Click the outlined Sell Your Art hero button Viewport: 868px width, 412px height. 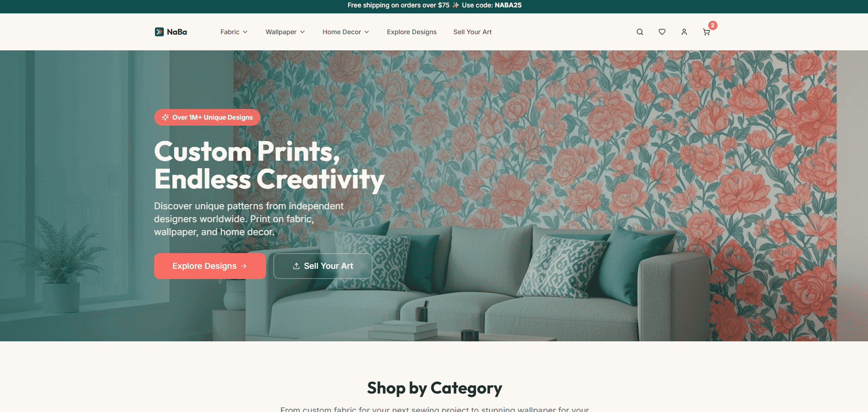pyautogui.click(x=323, y=266)
